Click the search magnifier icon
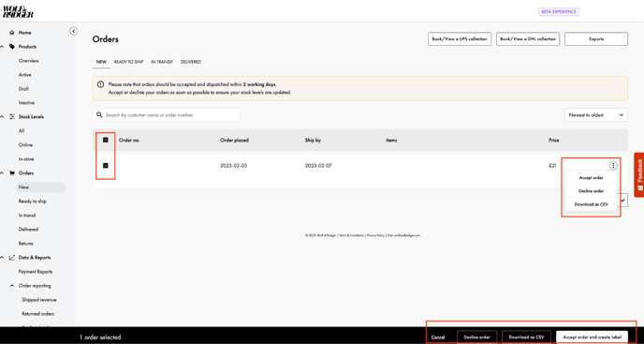 coord(99,115)
